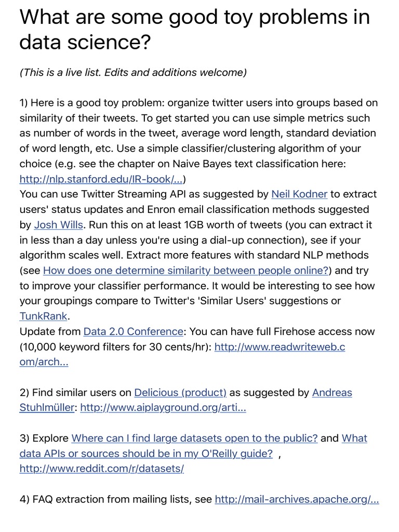Follow the TunkRank link
This screenshot has width=399, height=532.
click(x=44, y=316)
